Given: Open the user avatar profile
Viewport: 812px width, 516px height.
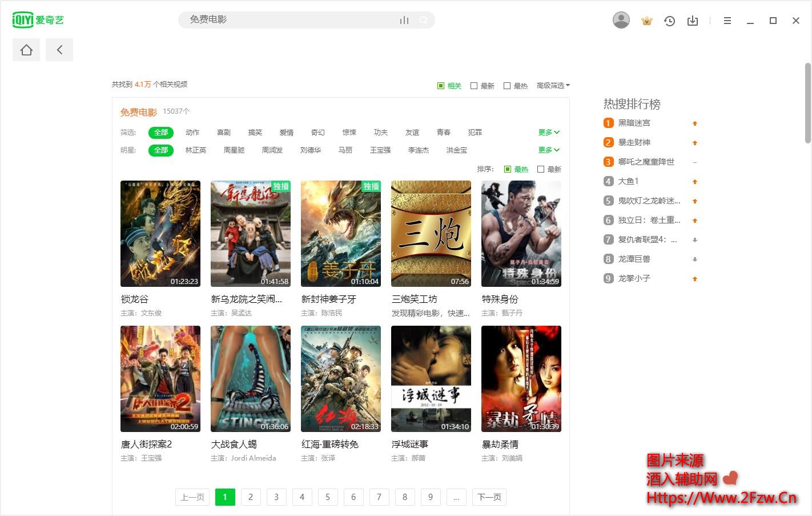Looking at the screenshot, I should (621, 20).
